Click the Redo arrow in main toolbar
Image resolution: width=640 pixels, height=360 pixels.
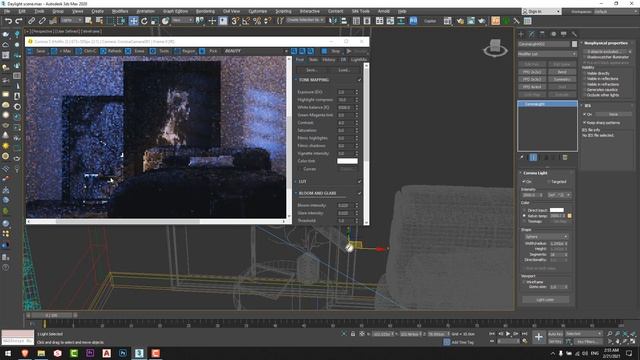click(19, 21)
